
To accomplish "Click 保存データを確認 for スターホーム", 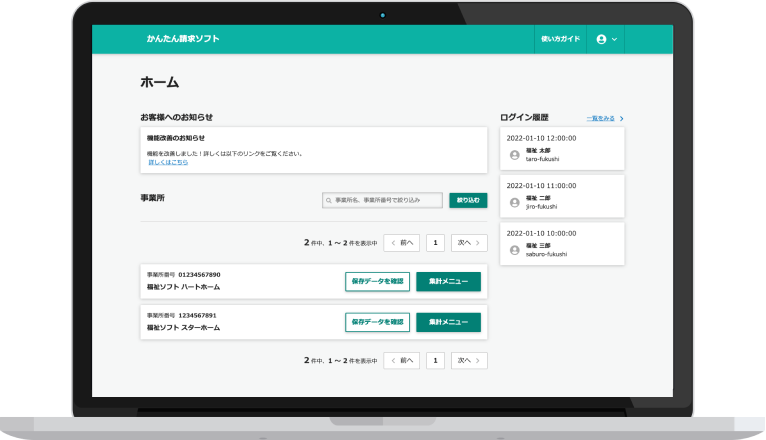I will coord(377,322).
